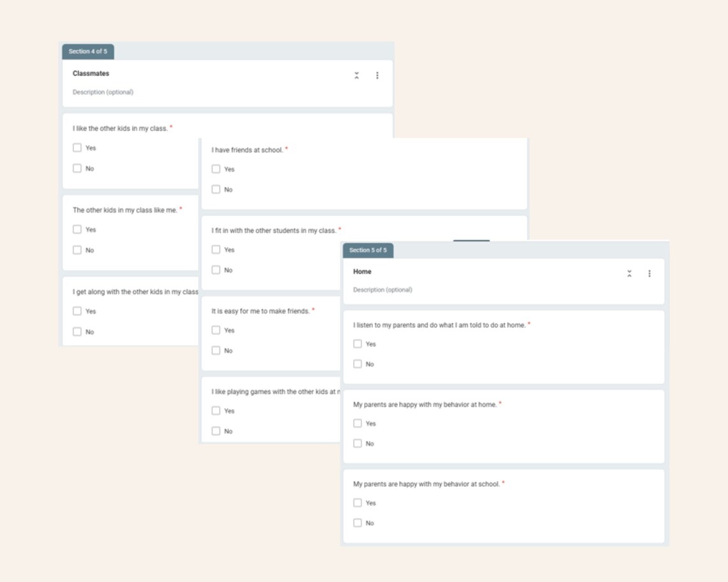Click the collapse icon on the Classmates section
728x582 pixels.
pos(356,75)
